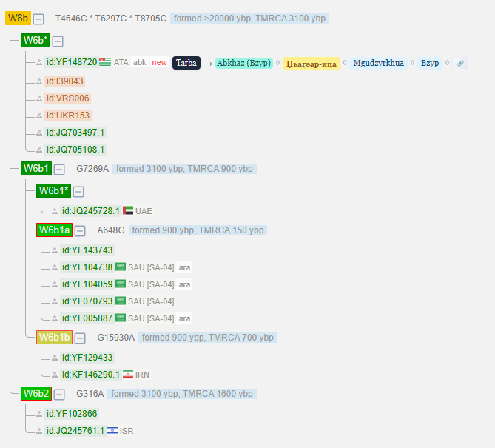
Task: Click the Iran flag beside KF146290.1
Action: point(128,374)
